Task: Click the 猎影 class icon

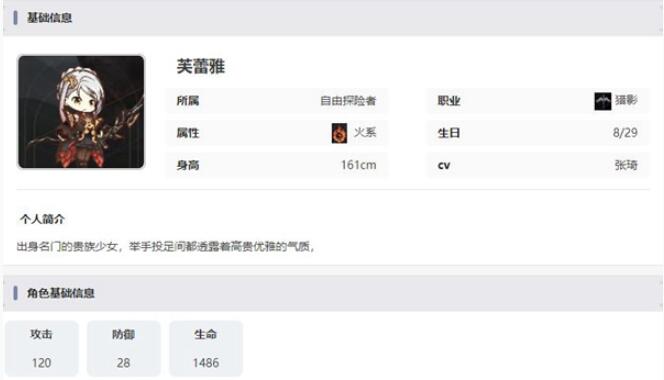Action: 603,101
